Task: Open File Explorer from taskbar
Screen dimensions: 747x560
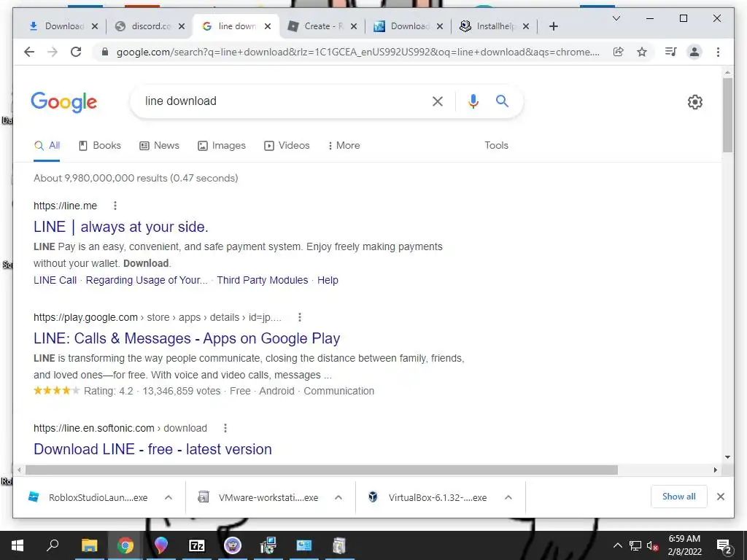Action: pos(89,545)
